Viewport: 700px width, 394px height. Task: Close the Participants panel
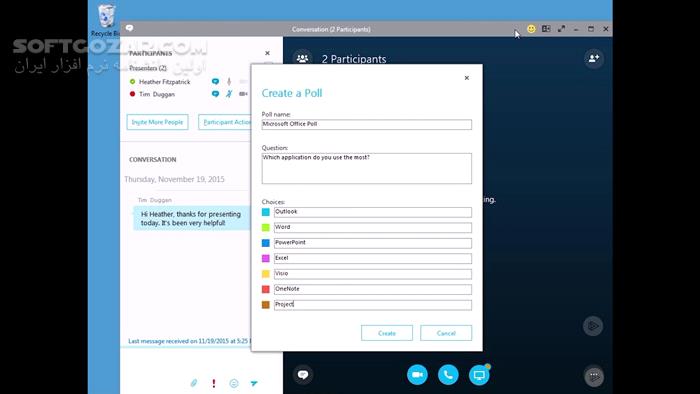[x=267, y=53]
